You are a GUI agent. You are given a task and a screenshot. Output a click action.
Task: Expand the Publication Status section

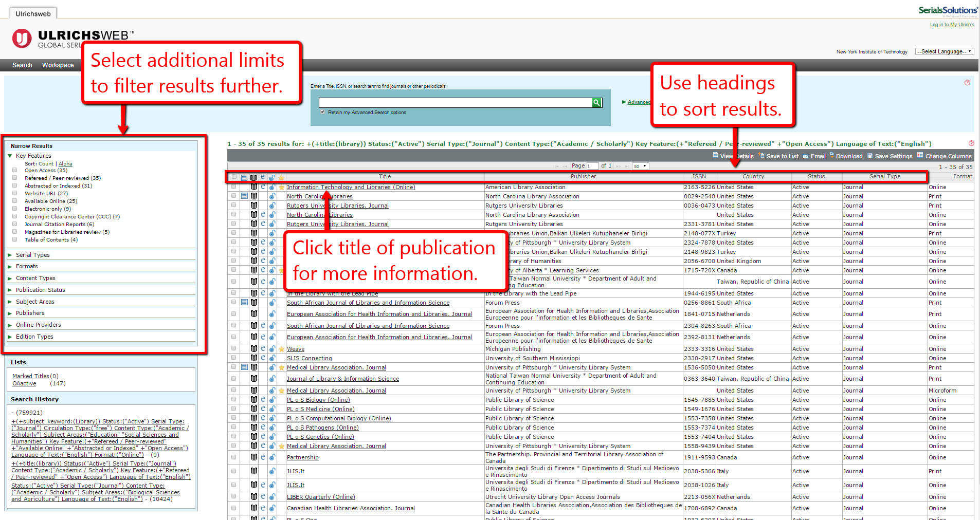click(x=10, y=290)
